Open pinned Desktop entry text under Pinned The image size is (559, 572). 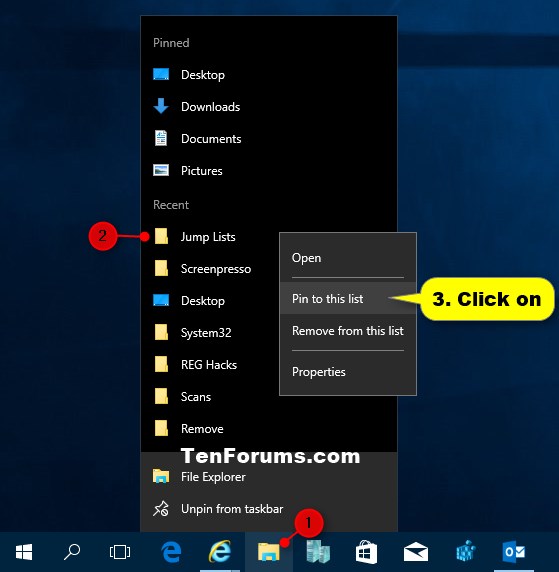click(203, 75)
